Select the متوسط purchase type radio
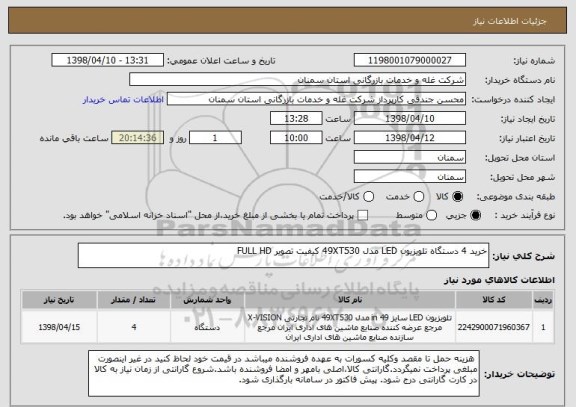Screen dimensions: 576x407 (x=431, y=215)
